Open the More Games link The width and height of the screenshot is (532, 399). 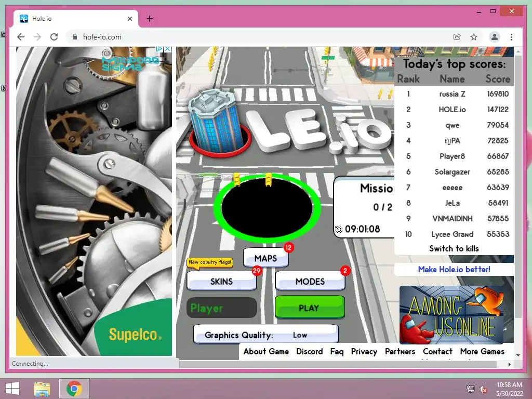tap(482, 352)
